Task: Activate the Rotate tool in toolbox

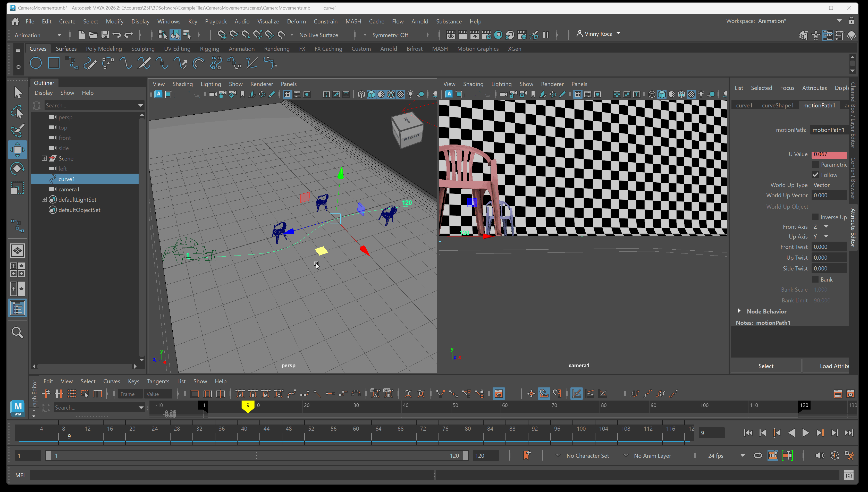Action: point(17,169)
